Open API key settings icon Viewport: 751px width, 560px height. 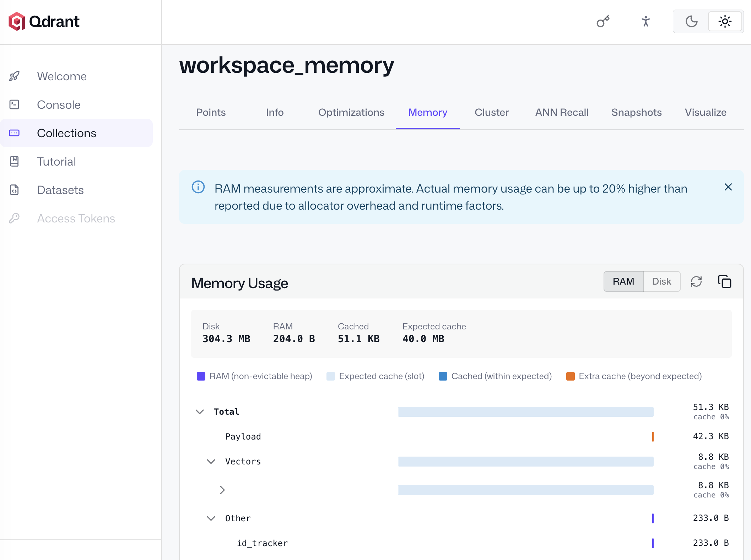(x=603, y=21)
